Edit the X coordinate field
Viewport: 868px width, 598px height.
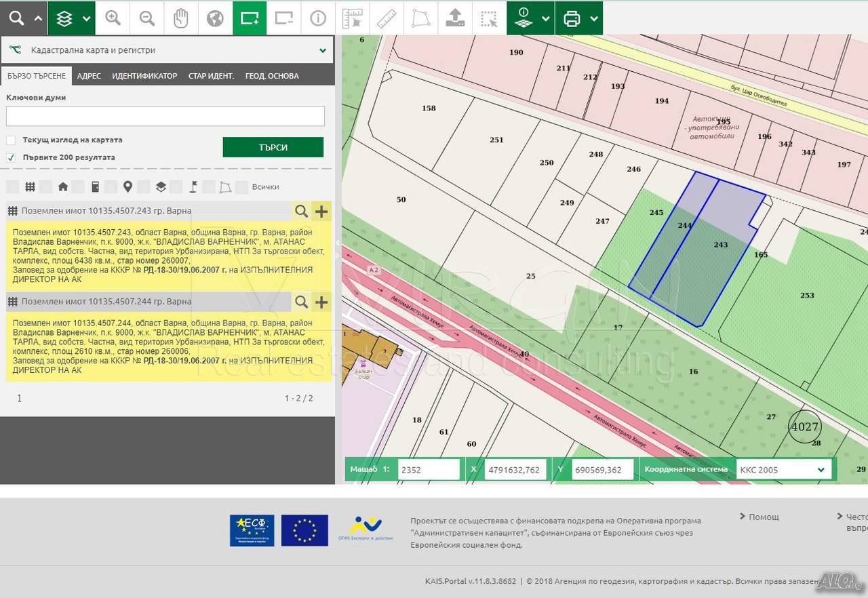[x=515, y=470]
